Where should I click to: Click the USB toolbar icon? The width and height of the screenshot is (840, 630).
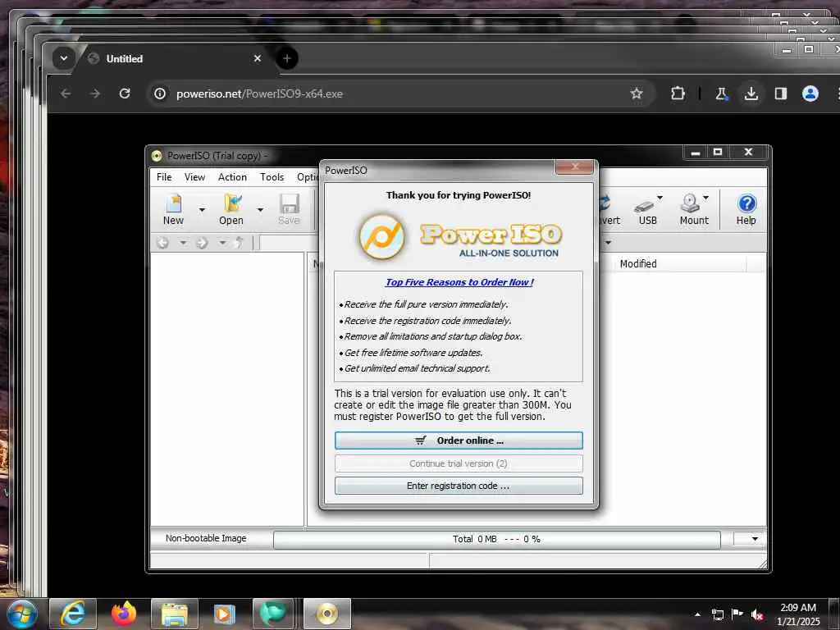(x=646, y=211)
